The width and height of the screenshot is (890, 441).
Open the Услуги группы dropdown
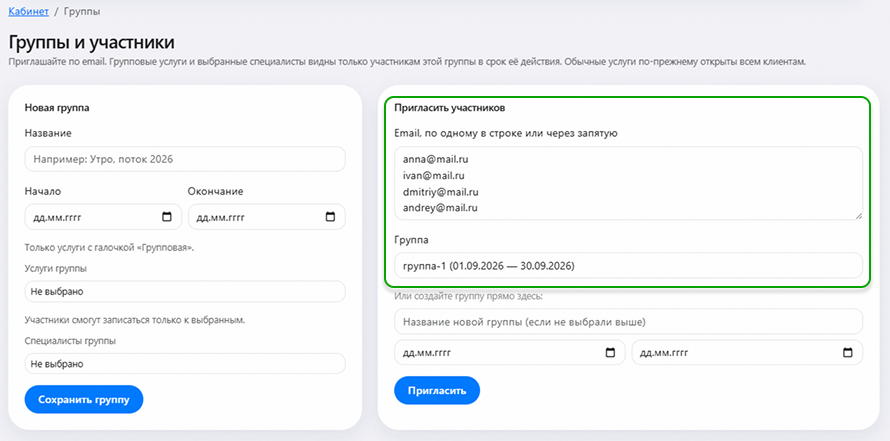click(x=185, y=291)
